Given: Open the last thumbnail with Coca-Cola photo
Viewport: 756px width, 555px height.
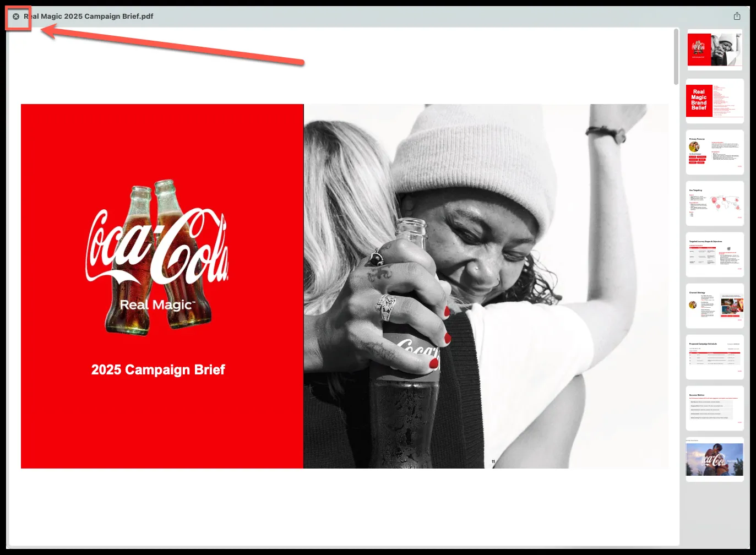Looking at the screenshot, I should tap(715, 459).
